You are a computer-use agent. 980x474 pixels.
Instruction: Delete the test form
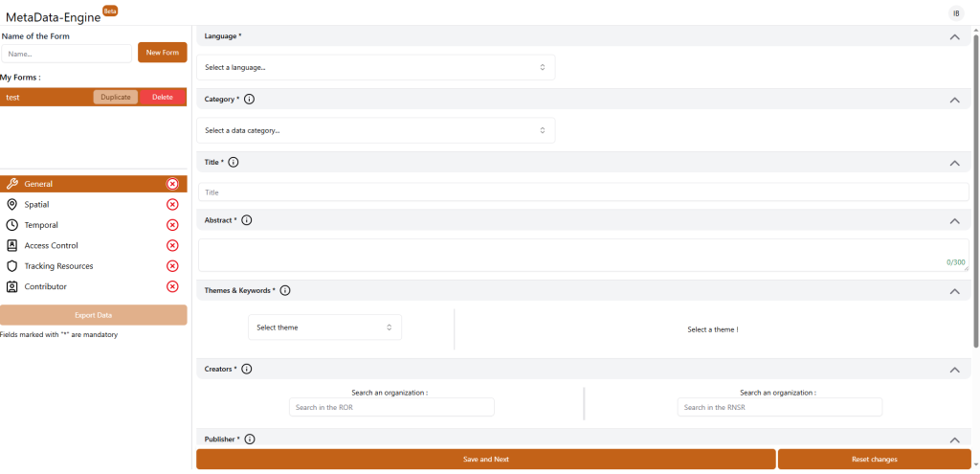163,97
